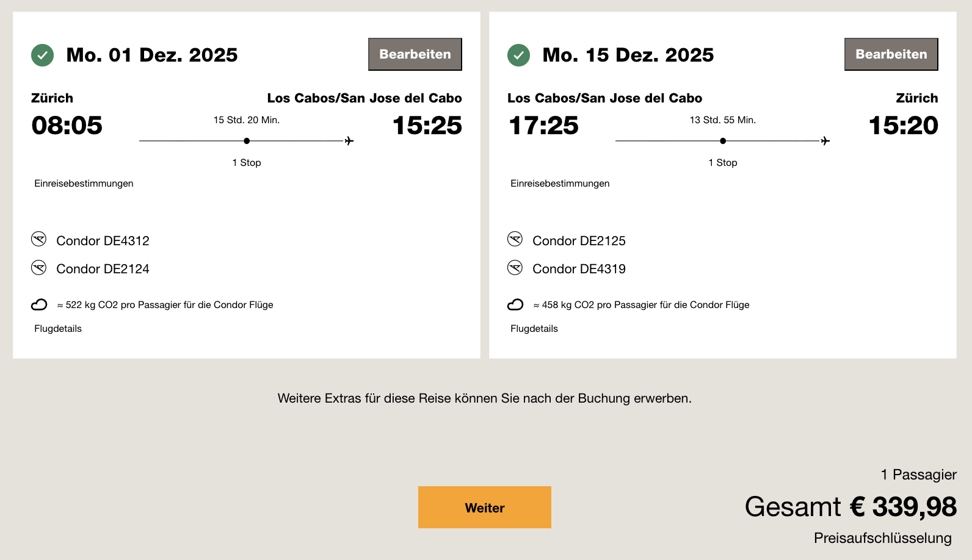Expand Flugdetails for the return flight
Viewport: 972px width, 560px height.
[534, 329]
